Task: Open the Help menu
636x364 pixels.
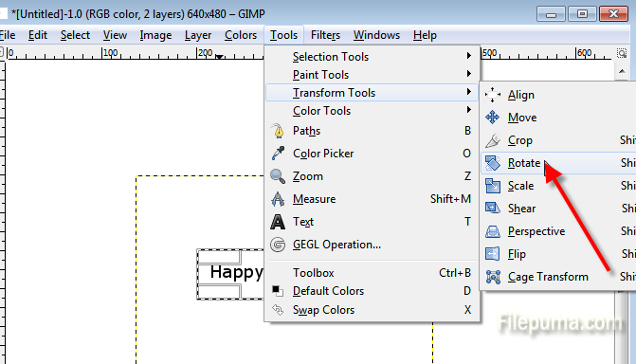Action: point(425,35)
